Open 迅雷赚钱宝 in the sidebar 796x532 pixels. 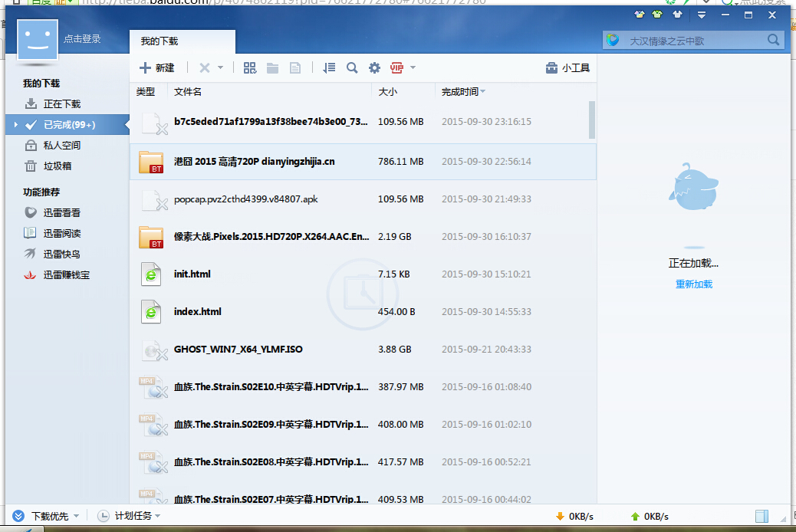[x=67, y=274]
